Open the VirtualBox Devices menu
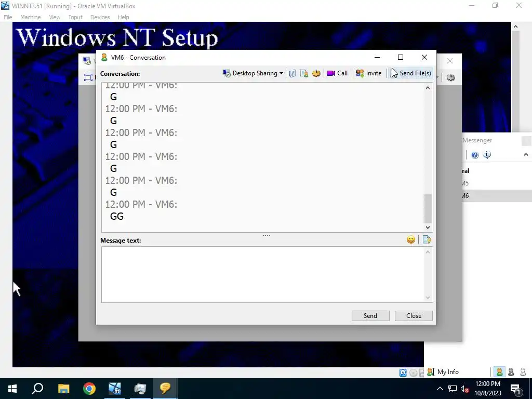Screen dimensions: 532x399 100,17
